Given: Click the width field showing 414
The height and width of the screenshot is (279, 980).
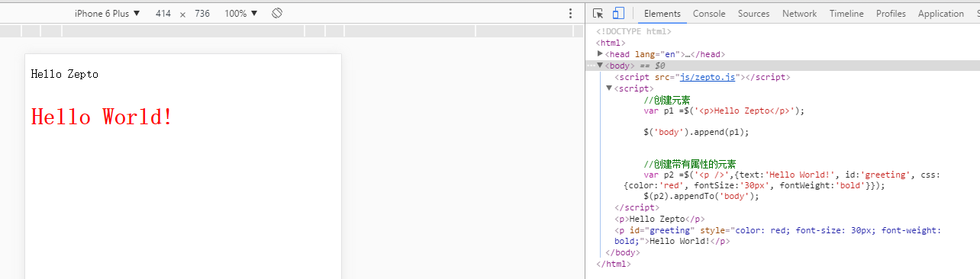Looking at the screenshot, I should (x=163, y=14).
